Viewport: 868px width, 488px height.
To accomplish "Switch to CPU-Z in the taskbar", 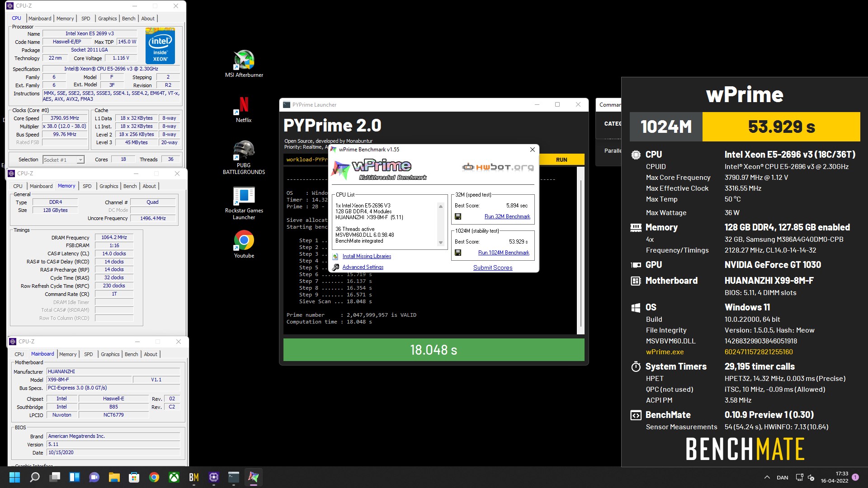I will pos(214,477).
